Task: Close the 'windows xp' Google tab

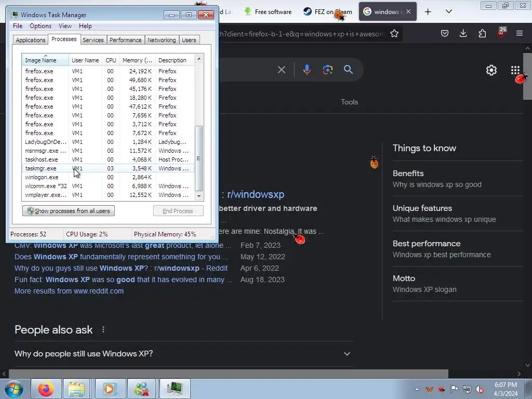Action: [x=408, y=11]
